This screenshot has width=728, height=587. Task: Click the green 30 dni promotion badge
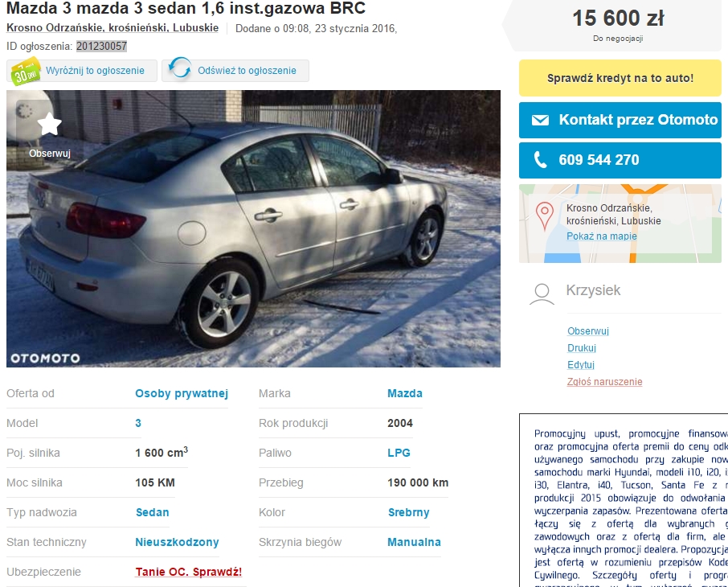(26, 71)
